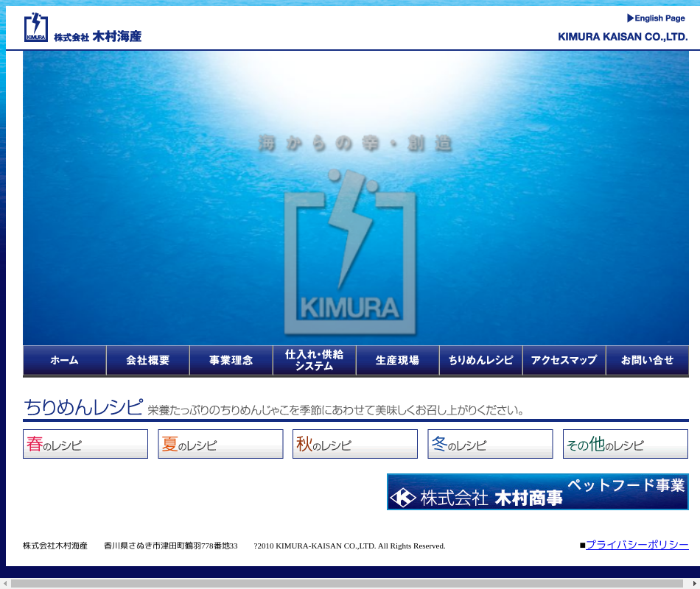Image resolution: width=700 pixels, height=589 pixels.
Task: Open アクセスマップ navigation item
Action: coord(564,361)
